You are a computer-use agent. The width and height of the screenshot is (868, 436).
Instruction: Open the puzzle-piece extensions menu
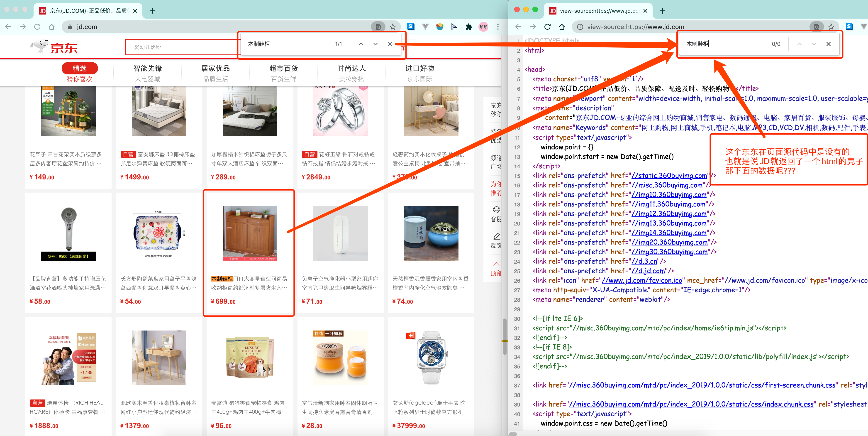click(x=469, y=27)
